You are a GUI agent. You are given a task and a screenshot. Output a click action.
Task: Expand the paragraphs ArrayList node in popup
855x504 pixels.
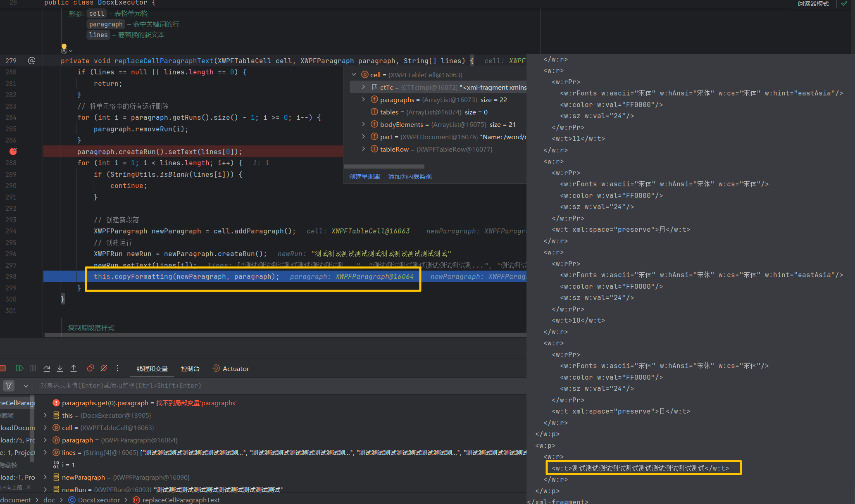tap(364, 100)
